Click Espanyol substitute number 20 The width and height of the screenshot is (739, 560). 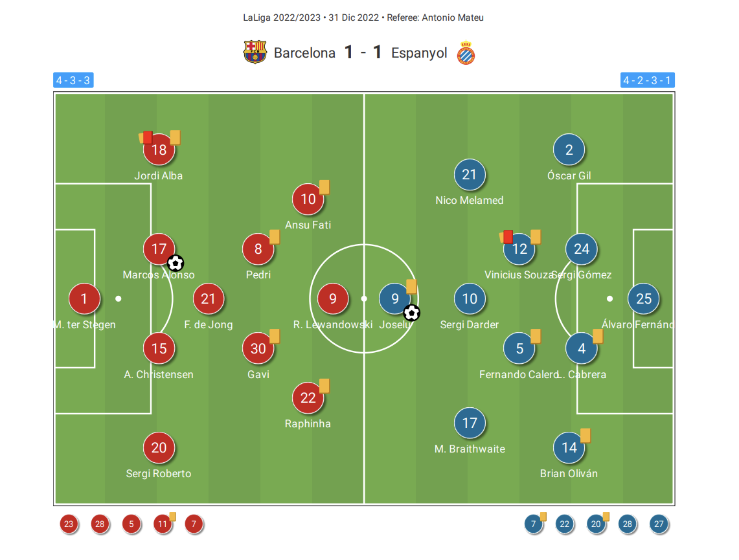click(596, 524)
